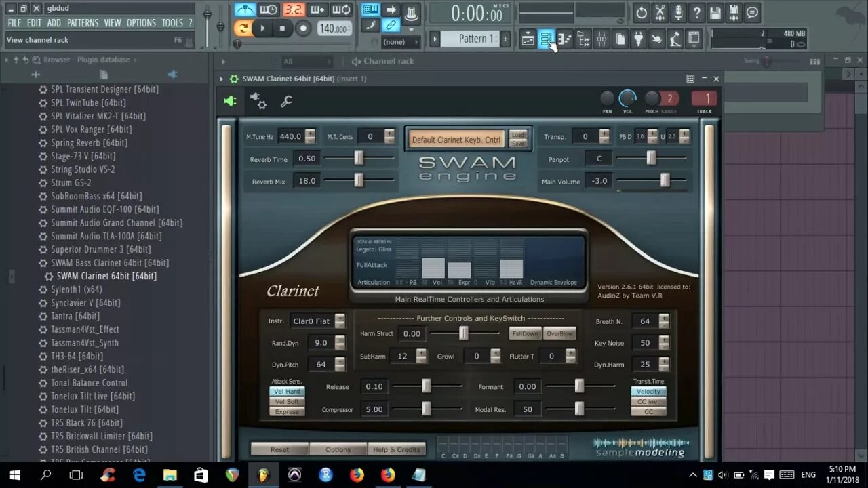Screen dimensions: 868x488
Task: Click the wrench icon in plugin wrapper
Action: [x=286, y=101]
